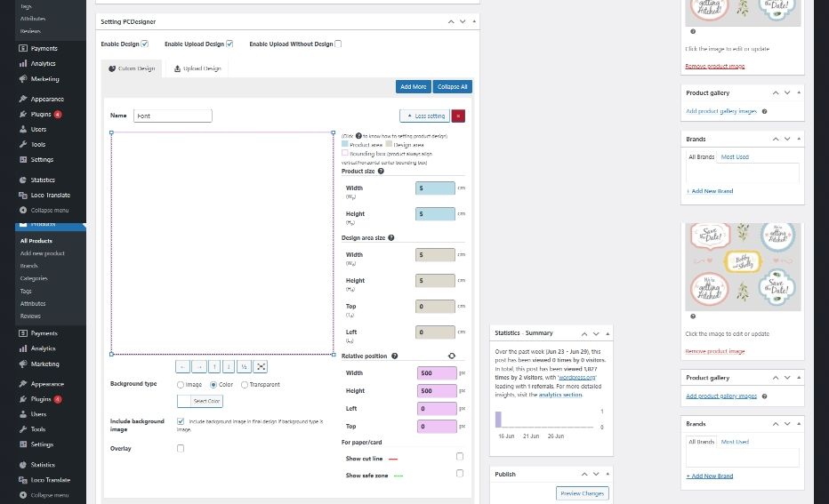Click the Name input field
Image resolution: width=829 pixels, height=504 pixels.
point(173,116)
